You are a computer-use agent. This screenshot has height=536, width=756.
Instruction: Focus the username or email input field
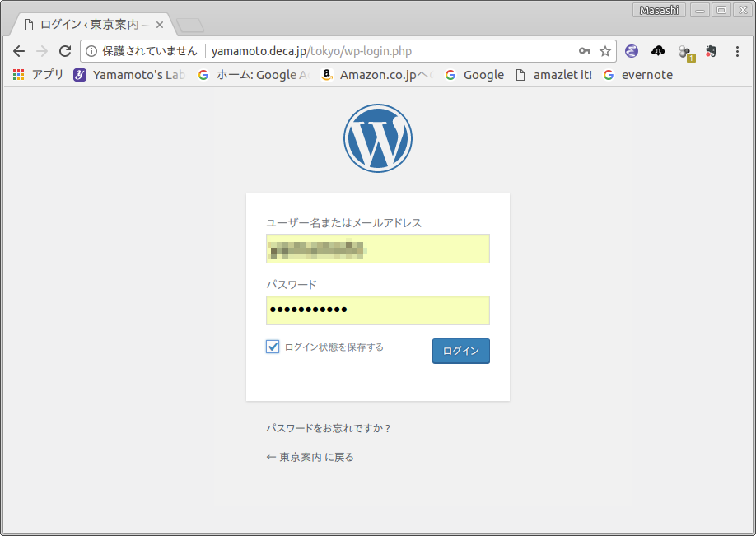click(x=378, y=249)
